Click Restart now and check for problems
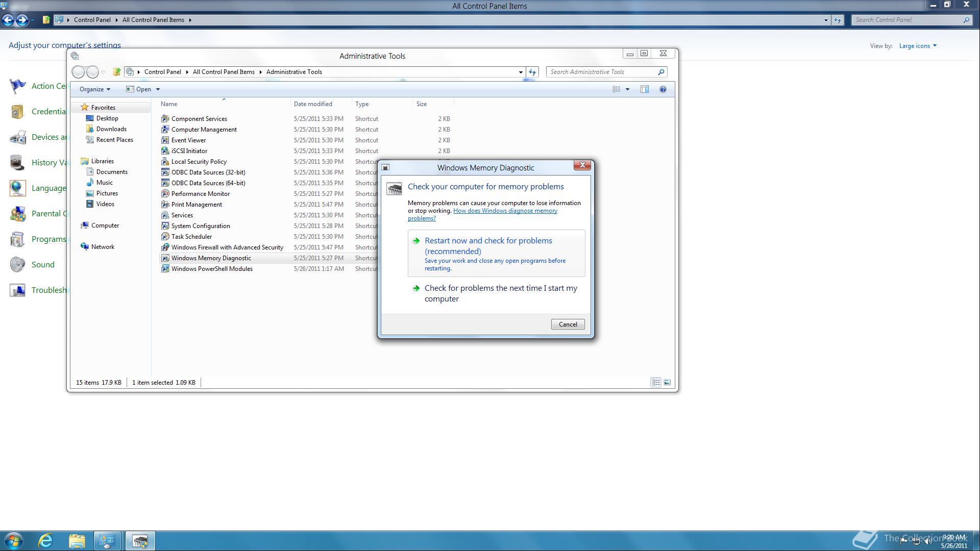This screenshot has width=980, height=551. 497,253
